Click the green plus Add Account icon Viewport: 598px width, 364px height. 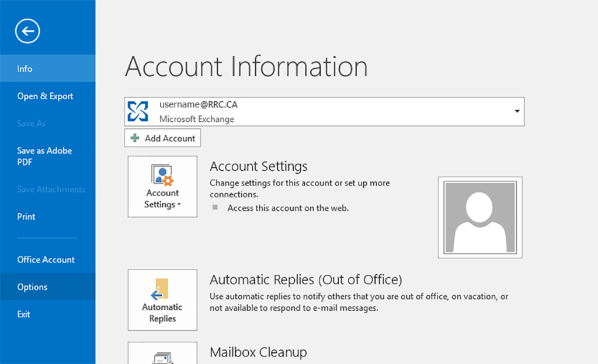pos(135,138)
